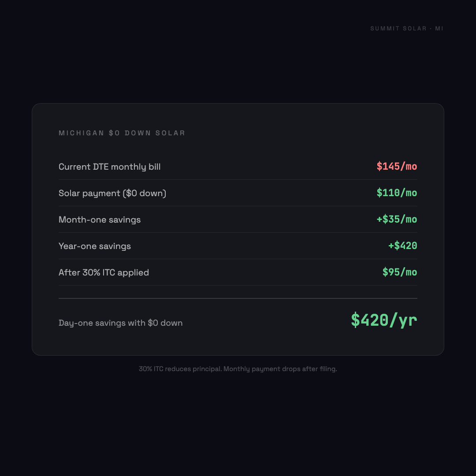Select the Day-one savings with $0 down label
The width and height of the screenshot is (476, 476).
click(x=121, y=323)
